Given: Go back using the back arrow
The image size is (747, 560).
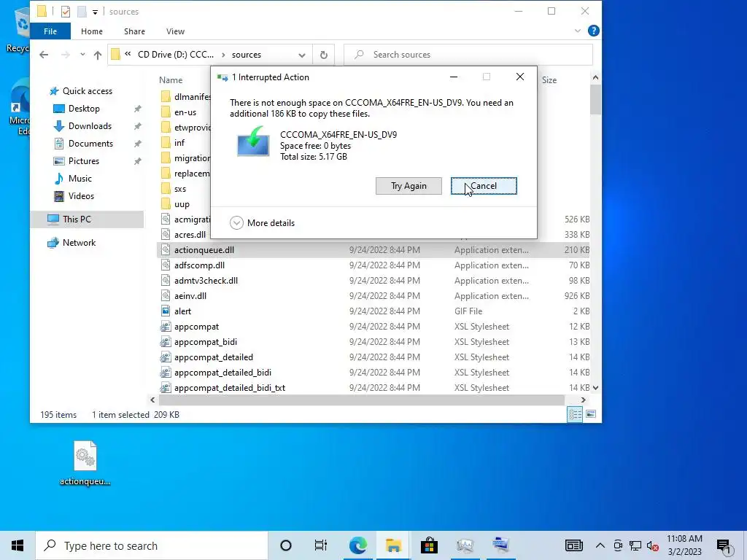Looking at the screenshot, I should pos(44,55).
